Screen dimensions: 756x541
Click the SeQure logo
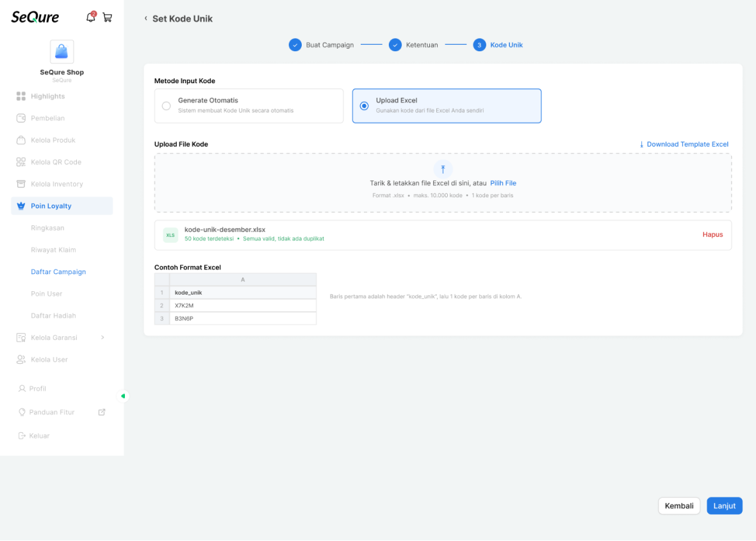(x=35, y=17)
